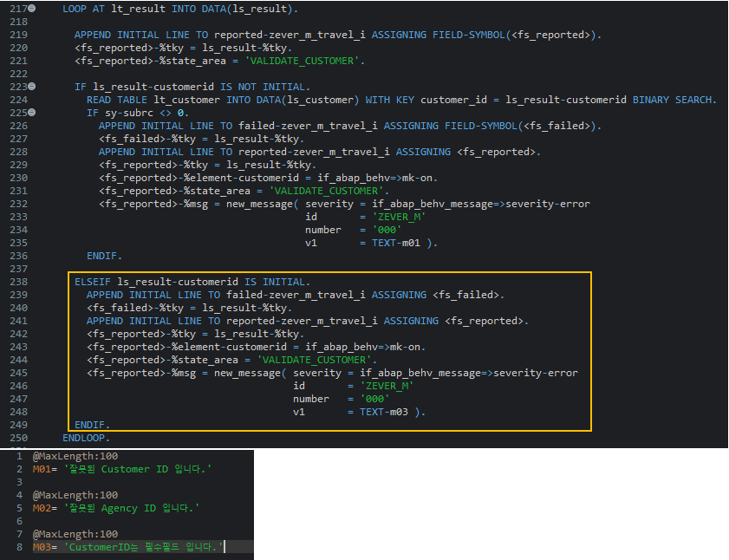Click TEXT-m01 in the new_message call

click(395, 243)
